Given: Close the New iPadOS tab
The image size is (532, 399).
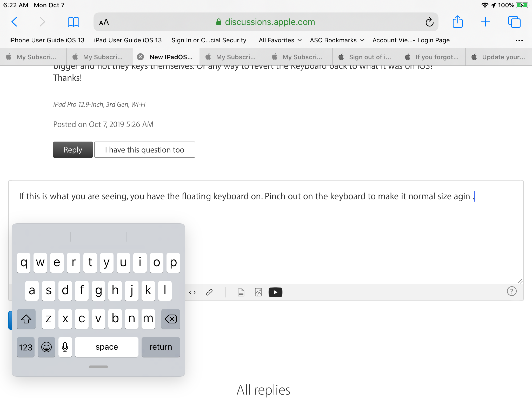Looking at the screenshot, I should (x=141, y=57).
